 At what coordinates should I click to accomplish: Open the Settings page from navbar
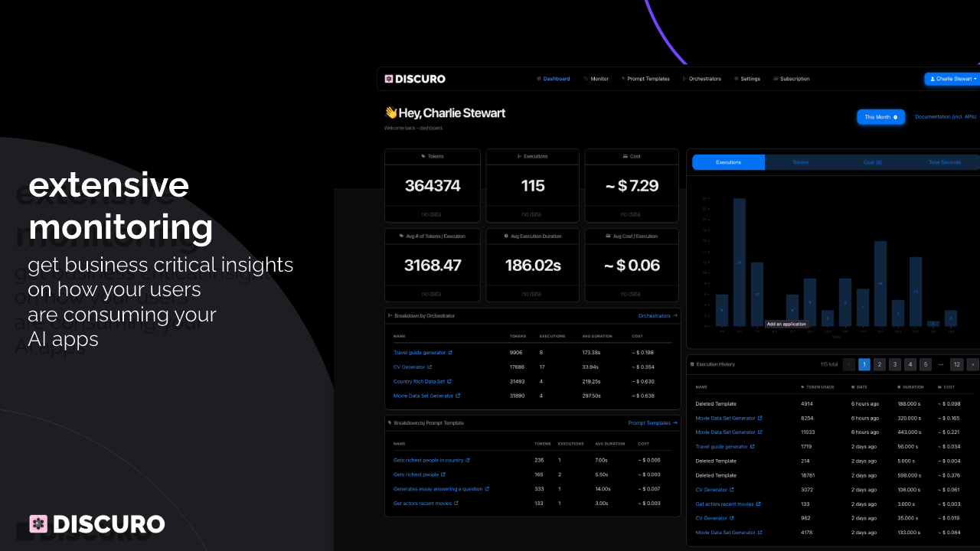[x=747, y=79]
